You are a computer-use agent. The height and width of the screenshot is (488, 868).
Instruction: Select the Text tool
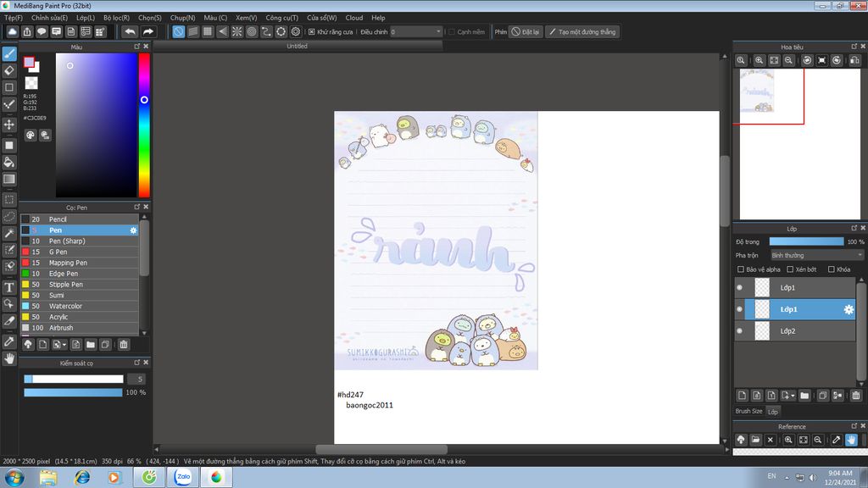9,287
